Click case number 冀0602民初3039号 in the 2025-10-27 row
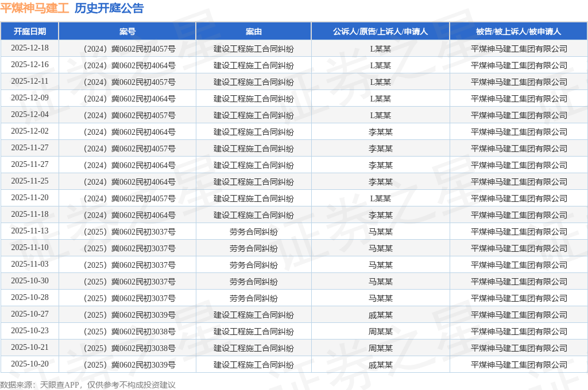The image size is (588, 390). (127, 315)
